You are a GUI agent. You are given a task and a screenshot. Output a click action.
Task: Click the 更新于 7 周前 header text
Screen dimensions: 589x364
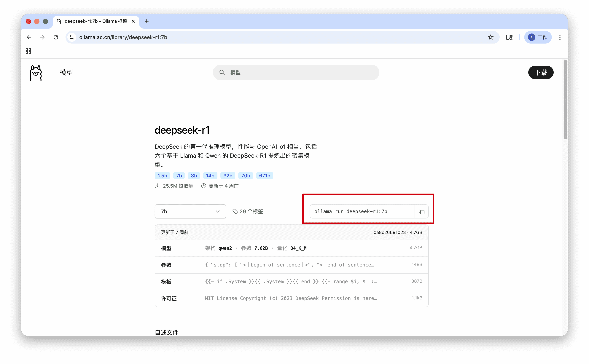(x=175, y=232)
